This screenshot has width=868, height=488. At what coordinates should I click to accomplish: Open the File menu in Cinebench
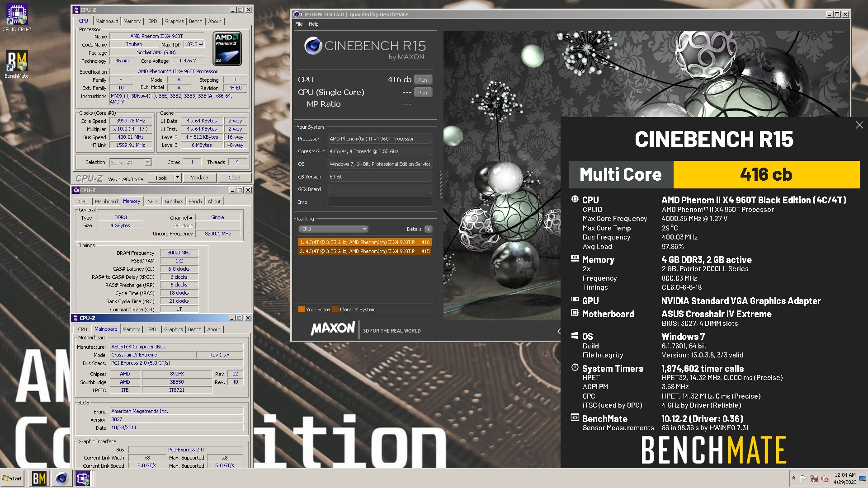299,24
